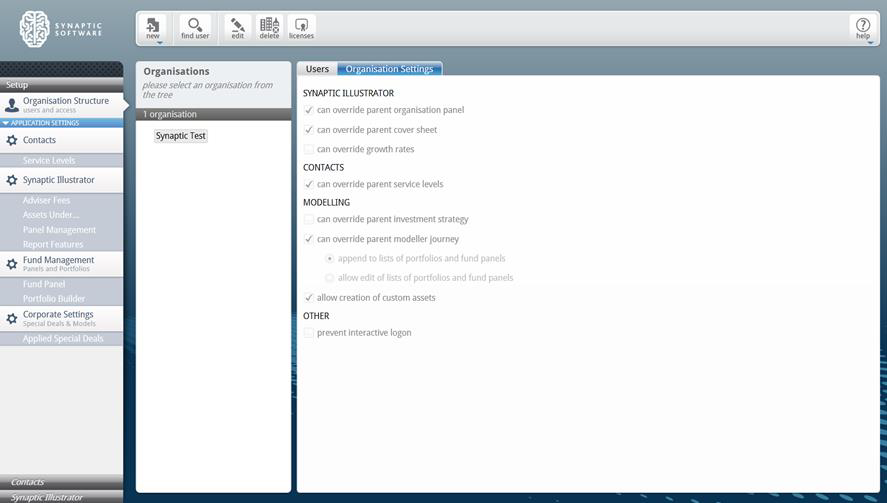Toggle can override parent service levels

309,184
